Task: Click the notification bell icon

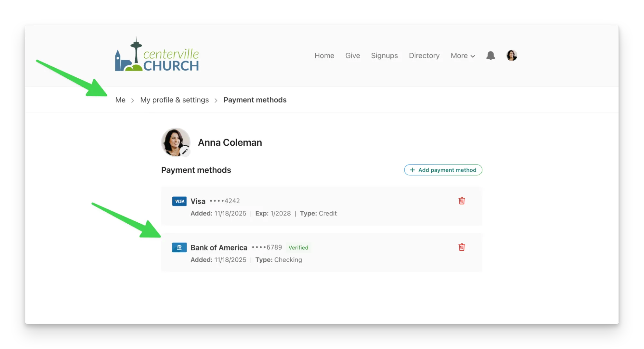Action: (x=490, y=55)
